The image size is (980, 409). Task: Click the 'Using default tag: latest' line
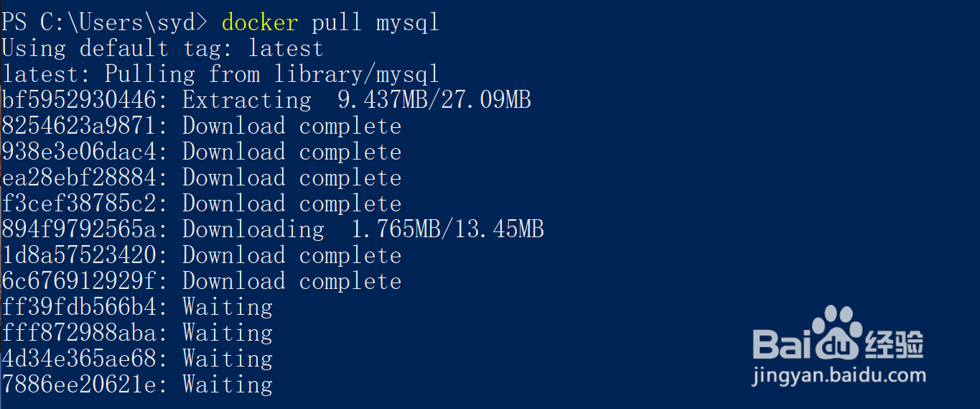click(x=162, y=48)
